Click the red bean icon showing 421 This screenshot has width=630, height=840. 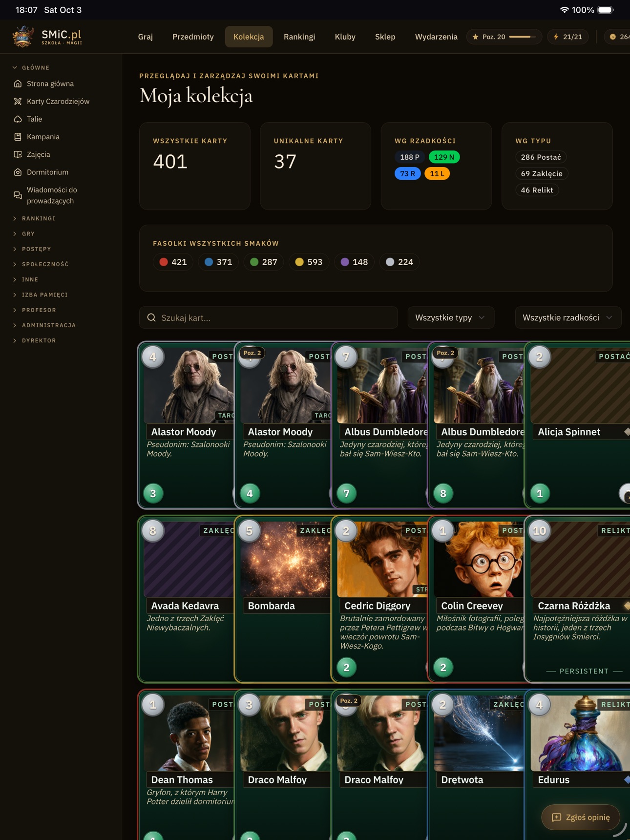(164, 262)
